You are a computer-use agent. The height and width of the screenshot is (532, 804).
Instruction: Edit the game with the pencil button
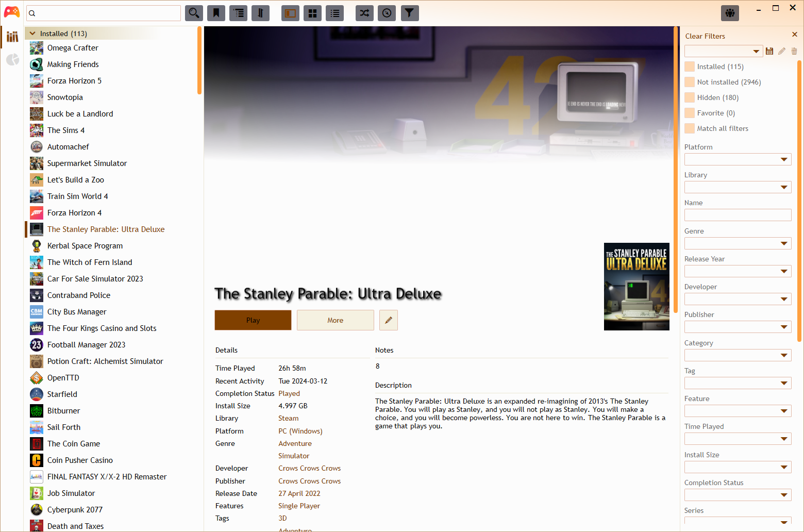[389, 320]
